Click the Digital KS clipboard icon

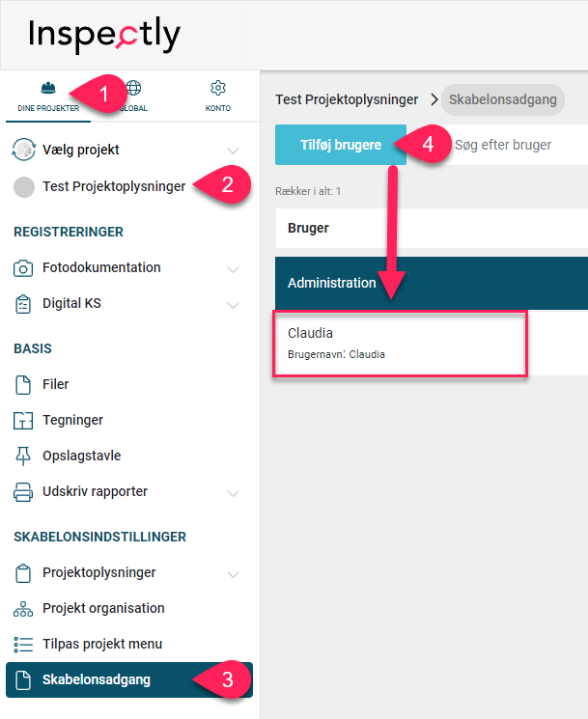click(x=23, y=304)
